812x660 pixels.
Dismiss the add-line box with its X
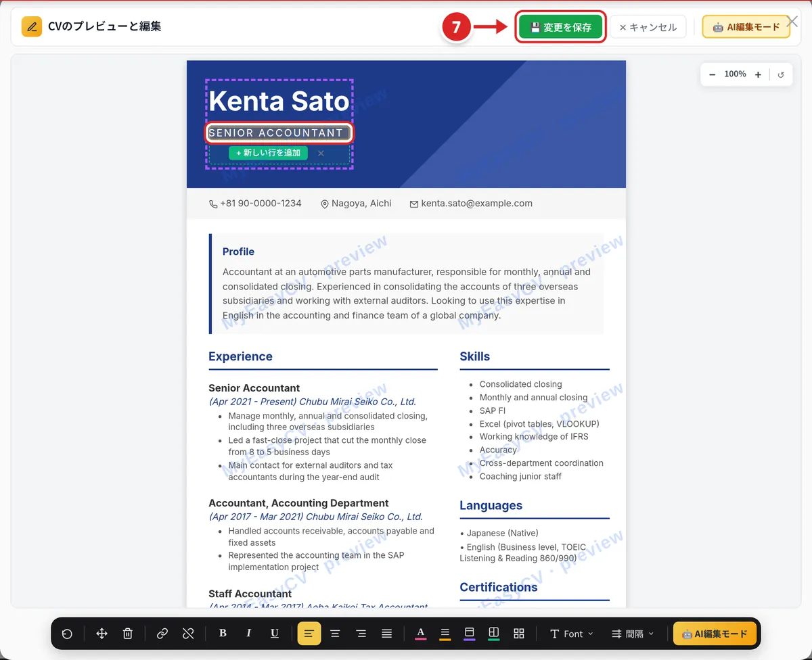[x=321, y=154]
